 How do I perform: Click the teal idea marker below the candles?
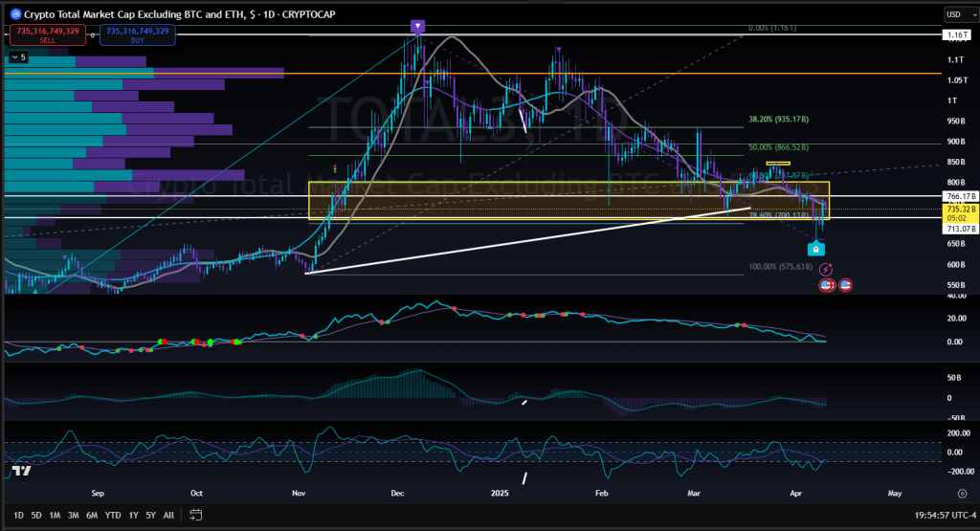point(815,249)
